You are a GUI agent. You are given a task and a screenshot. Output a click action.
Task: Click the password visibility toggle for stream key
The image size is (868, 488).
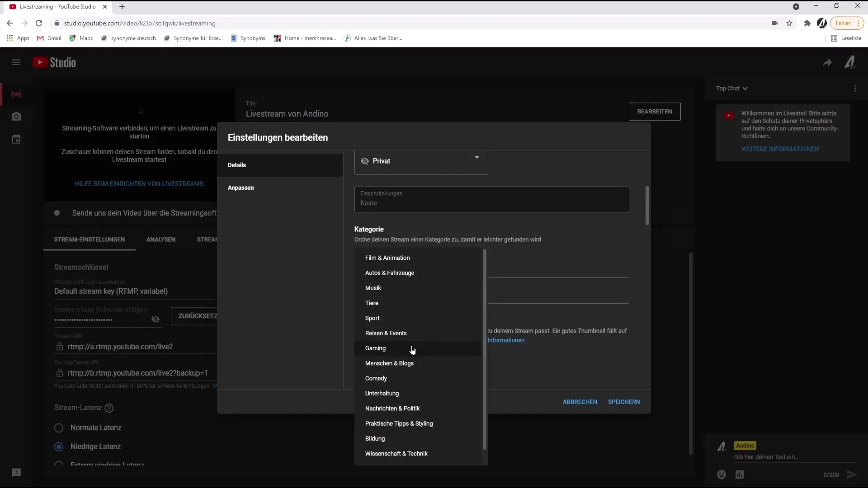click(x=156, y=319)
